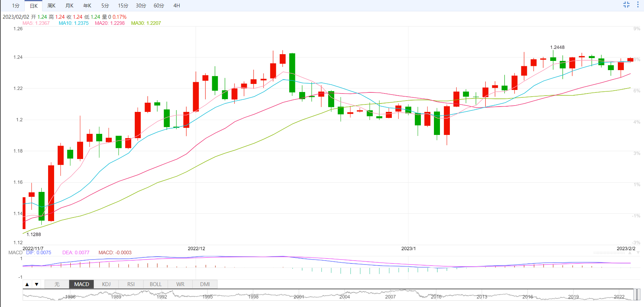Select the RSI indicator button
This screenshot has height=307, width=644.
[131, 284]
